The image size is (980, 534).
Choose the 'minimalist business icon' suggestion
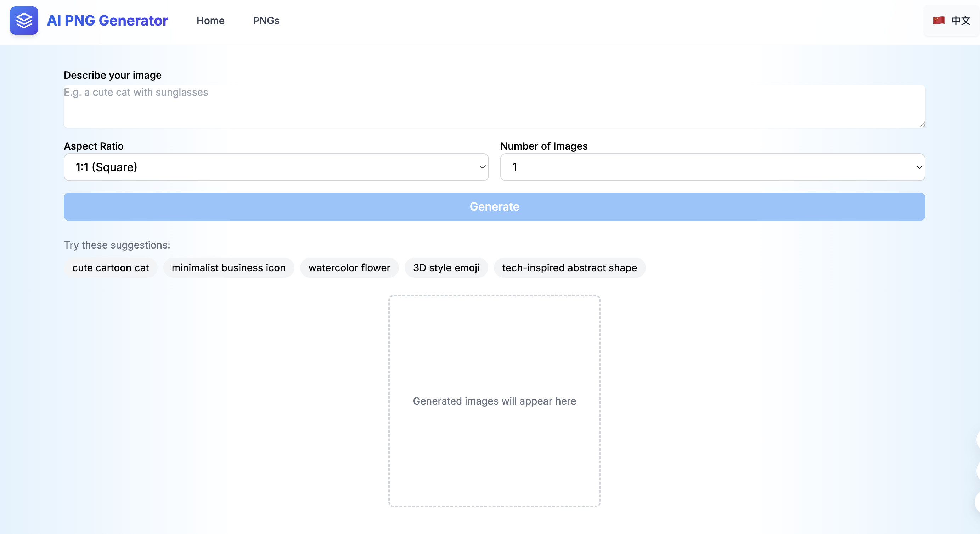point(228,268)
